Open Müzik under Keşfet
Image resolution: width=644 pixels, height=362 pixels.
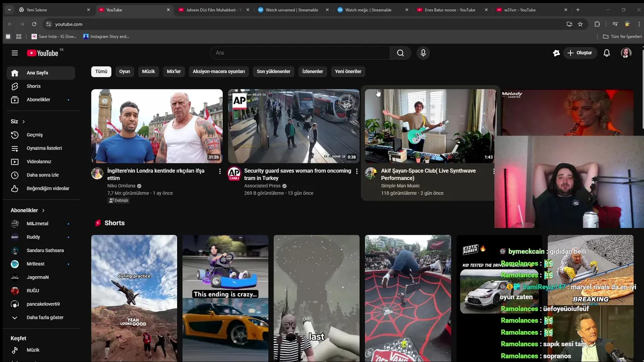coord(41,350)
